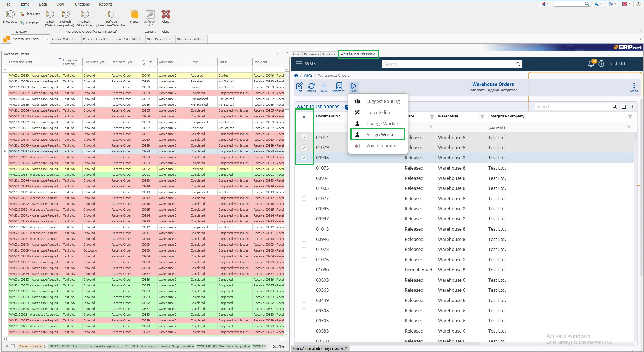Switch to the Receive Order 010... tab
644x352 pixels.
[x=65, y=39]
